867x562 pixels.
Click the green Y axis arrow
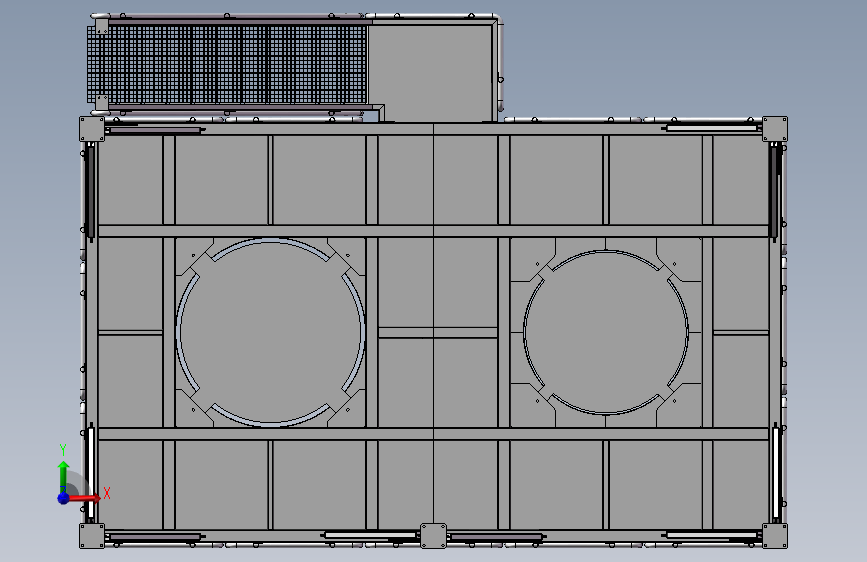pyautogui.click(x=64, y=477)
